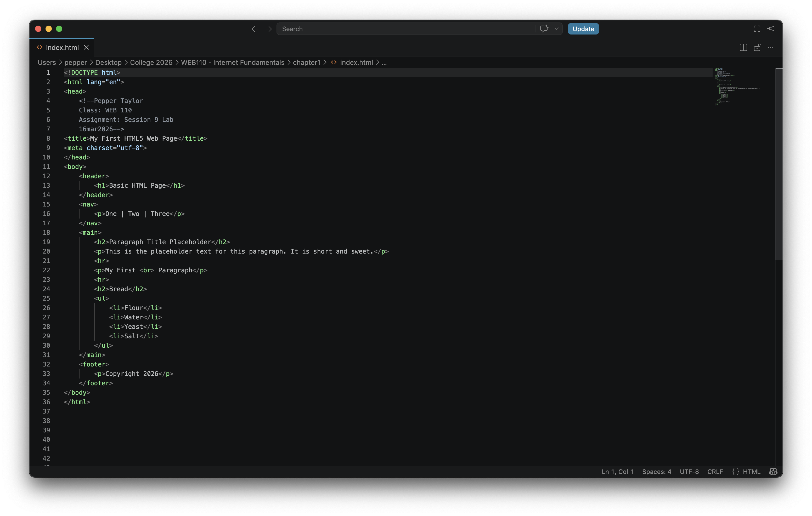Change line endings via CRLF
Image resolution: width=812 pixels, height=516 pixels.
(x=715, y=472)
